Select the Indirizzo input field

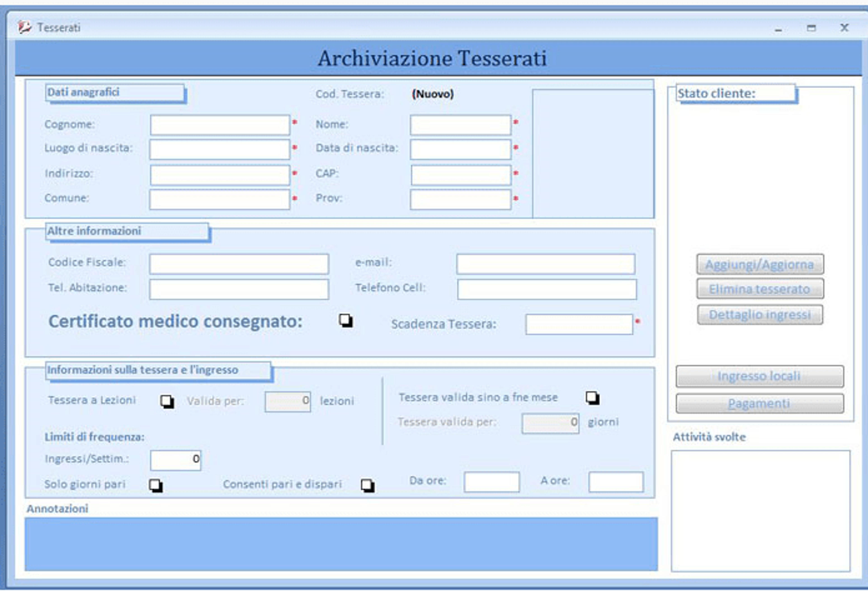pos(220,175)
